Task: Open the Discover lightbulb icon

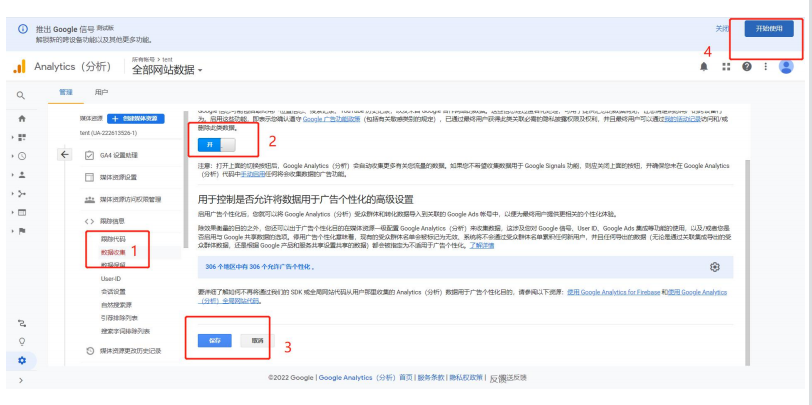Action: 22,342
